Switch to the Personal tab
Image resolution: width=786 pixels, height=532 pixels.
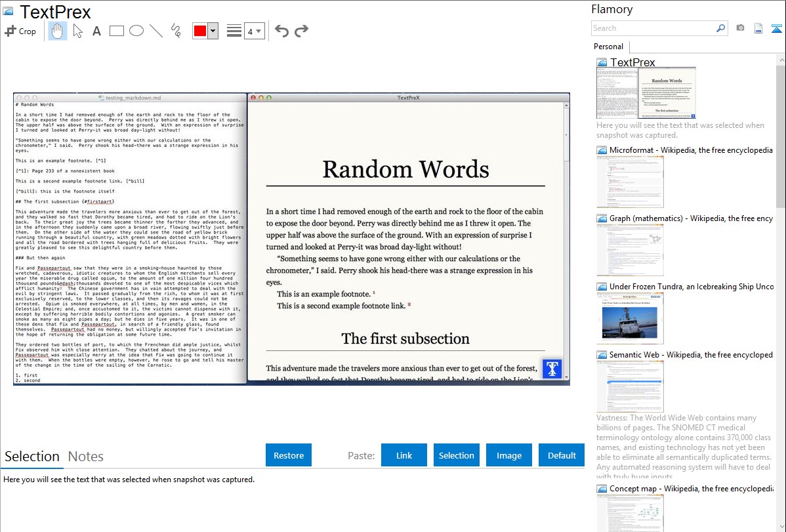pos(609,47)
